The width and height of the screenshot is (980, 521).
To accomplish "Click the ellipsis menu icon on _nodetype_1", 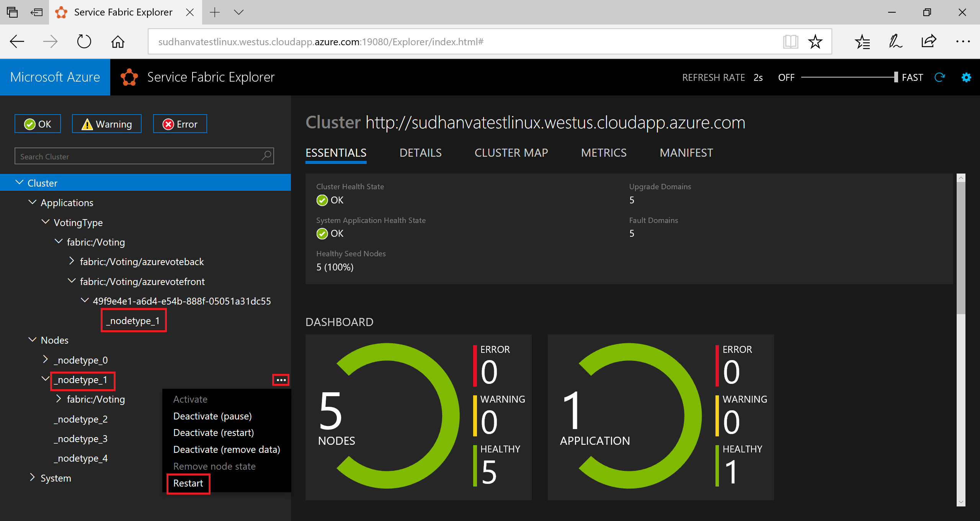I will [281, 380].
